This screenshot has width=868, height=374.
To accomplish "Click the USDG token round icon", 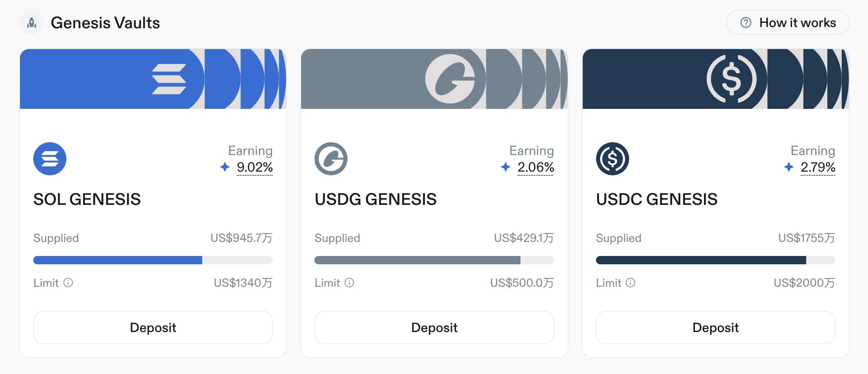I will coord(331,159).
